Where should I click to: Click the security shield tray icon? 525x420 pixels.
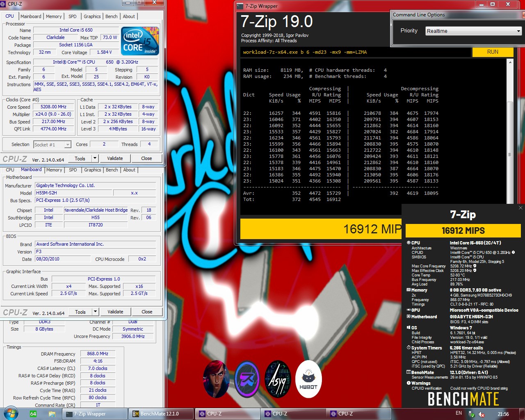(x=472, y=414)
